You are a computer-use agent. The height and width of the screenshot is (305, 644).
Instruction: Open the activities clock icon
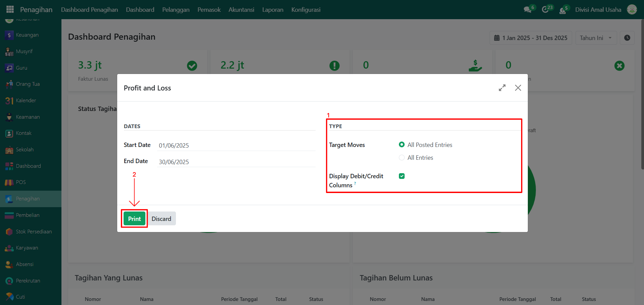point(545,10)
